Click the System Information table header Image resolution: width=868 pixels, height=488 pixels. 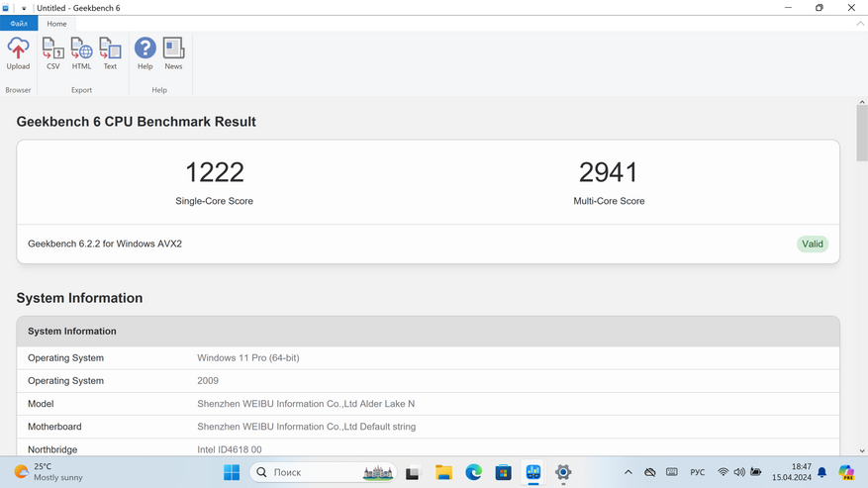[x=428, y=332]
